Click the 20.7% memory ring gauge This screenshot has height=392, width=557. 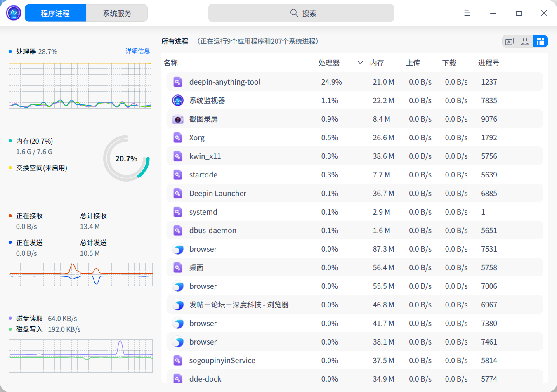126,158
